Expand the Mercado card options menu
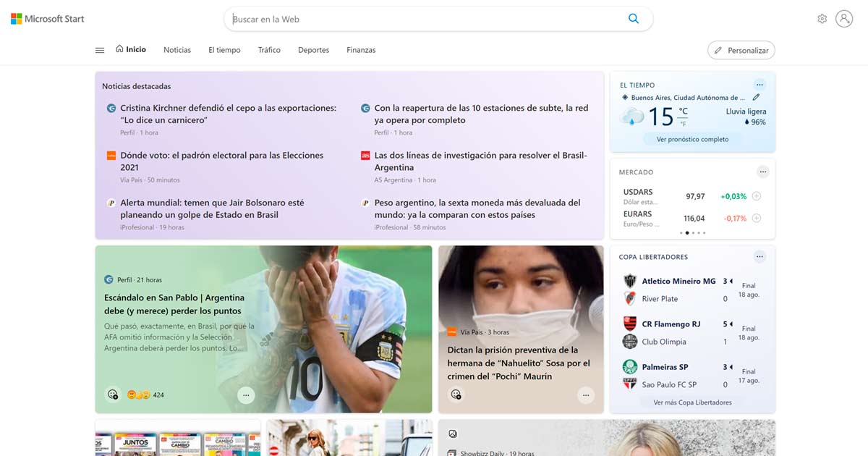 click(x=763, y=172)
